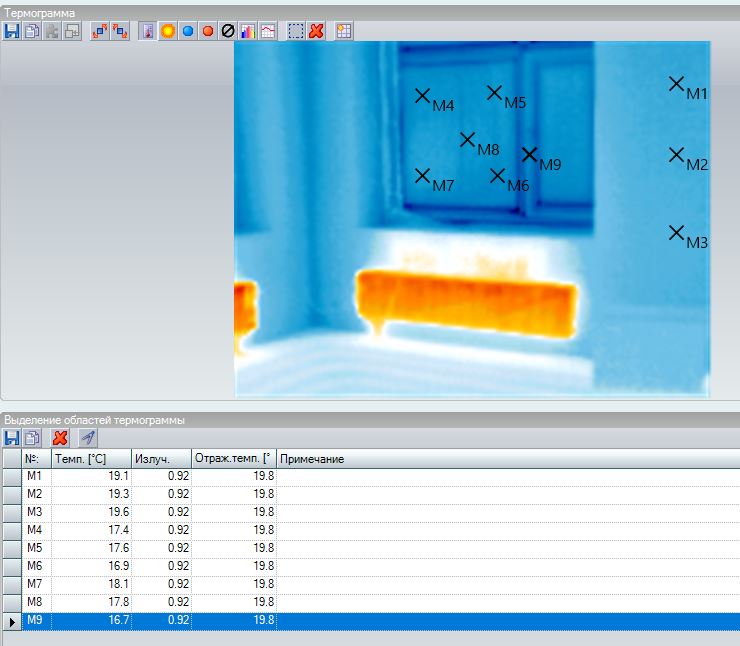Copy the thermogram image with the top toolbar copy icon
740x646 pixels.
point(31,31)
